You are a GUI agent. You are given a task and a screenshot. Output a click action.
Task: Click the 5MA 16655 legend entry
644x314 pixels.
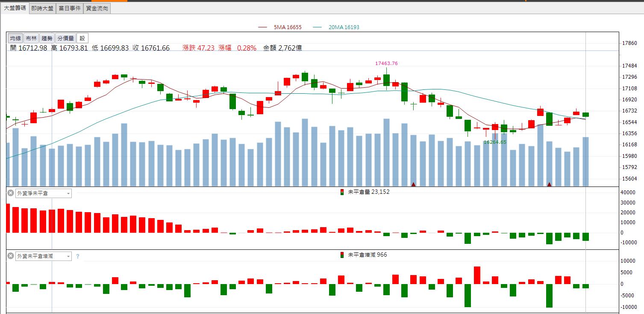click(280, 27)
